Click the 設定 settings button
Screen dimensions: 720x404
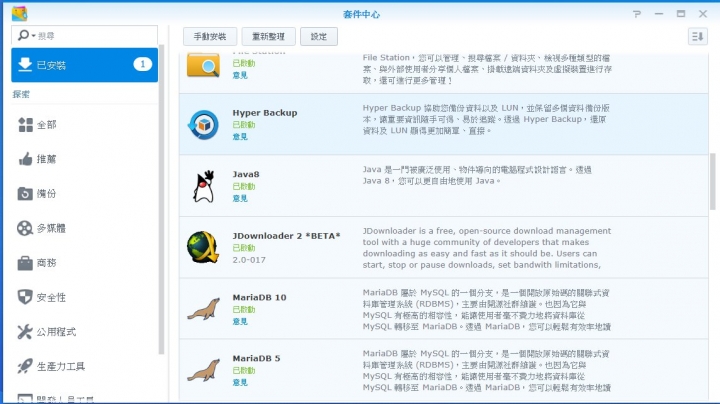[319, 36]
